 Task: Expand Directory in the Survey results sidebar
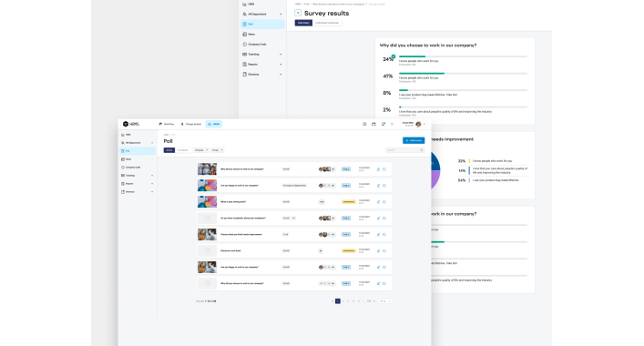pyautogui.click(x=281, y=75)
